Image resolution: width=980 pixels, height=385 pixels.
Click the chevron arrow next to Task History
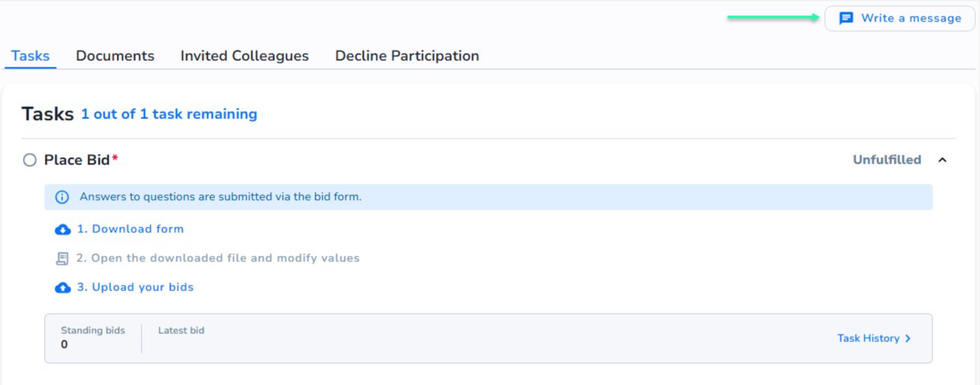(x=909, y=338)
